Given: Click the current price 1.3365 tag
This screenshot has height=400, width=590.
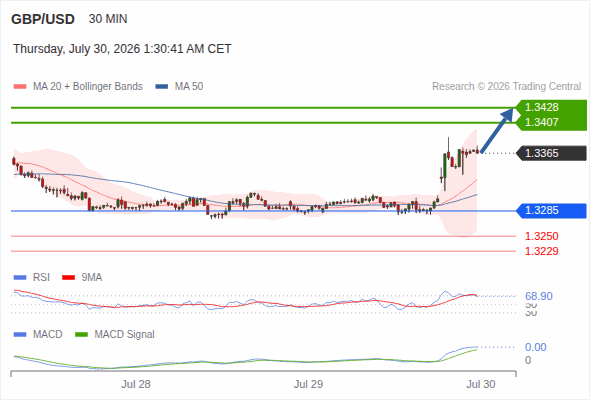Looking at the screenshot, I should [552, 154].
